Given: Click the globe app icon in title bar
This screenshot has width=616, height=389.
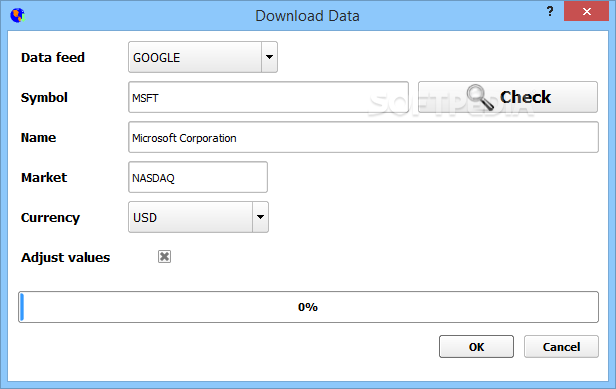Looking at the screenshot, I should tap(18, 15).
